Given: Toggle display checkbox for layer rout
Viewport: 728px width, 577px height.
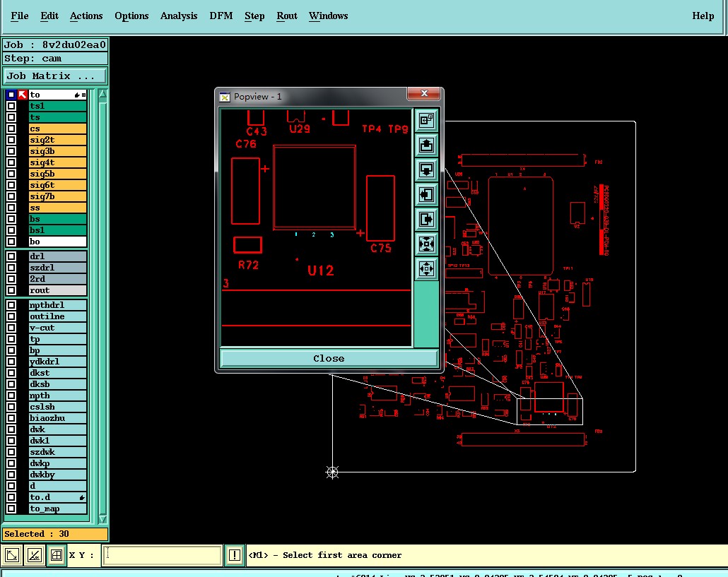Looking at the screenshot, I should coord(11,290).
